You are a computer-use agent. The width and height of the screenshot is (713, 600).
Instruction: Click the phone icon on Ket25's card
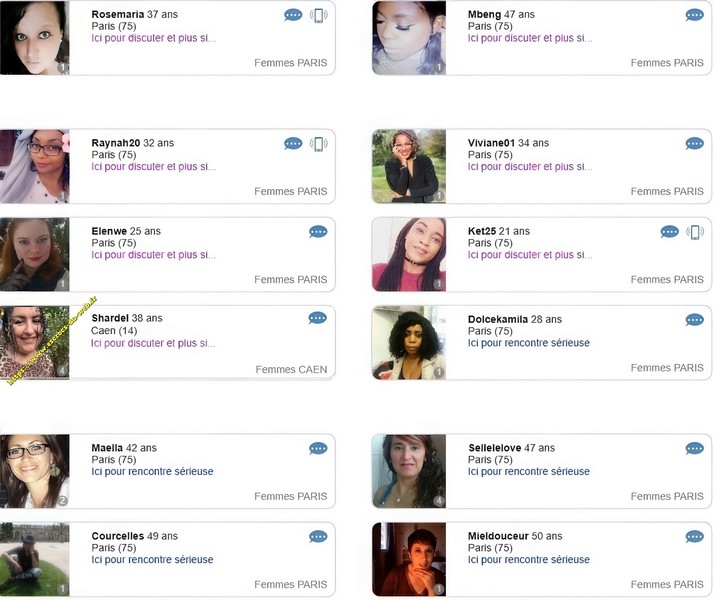click(695, 232)
